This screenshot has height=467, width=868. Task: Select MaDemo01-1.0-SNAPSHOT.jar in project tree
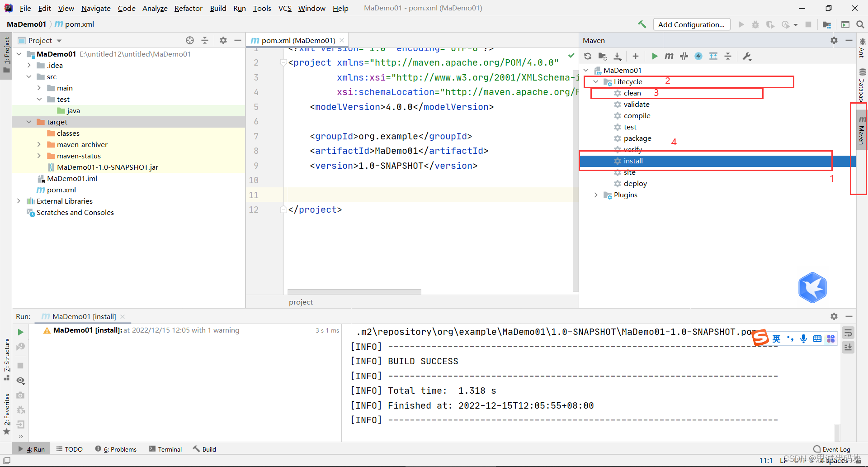[x=108, y=167]
